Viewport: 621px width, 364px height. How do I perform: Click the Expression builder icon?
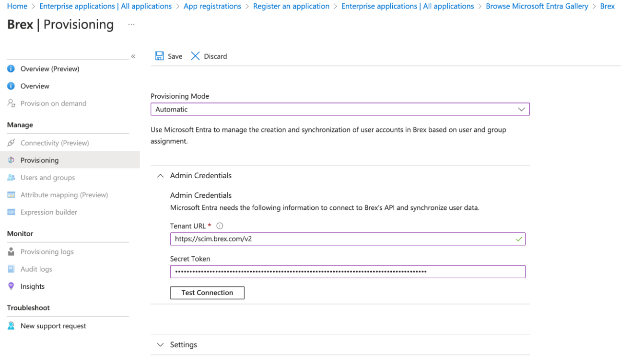coord(12,212)
